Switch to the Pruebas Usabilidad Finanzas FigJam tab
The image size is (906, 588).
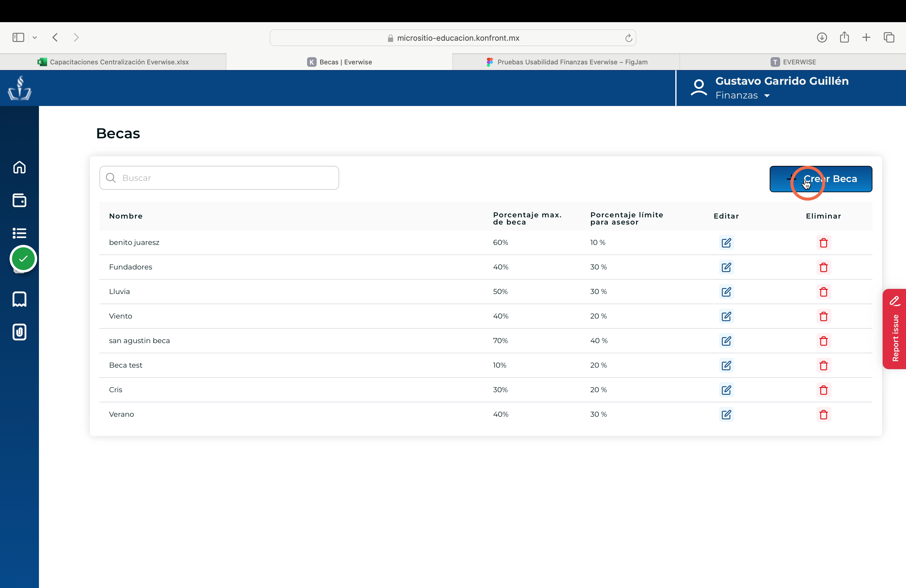[566, 62]
